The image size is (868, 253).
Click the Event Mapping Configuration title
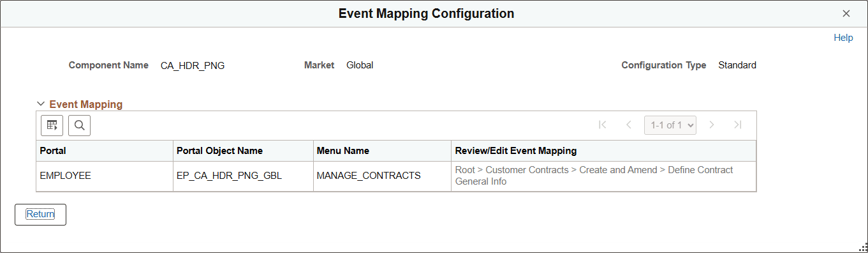coord(426,13)
